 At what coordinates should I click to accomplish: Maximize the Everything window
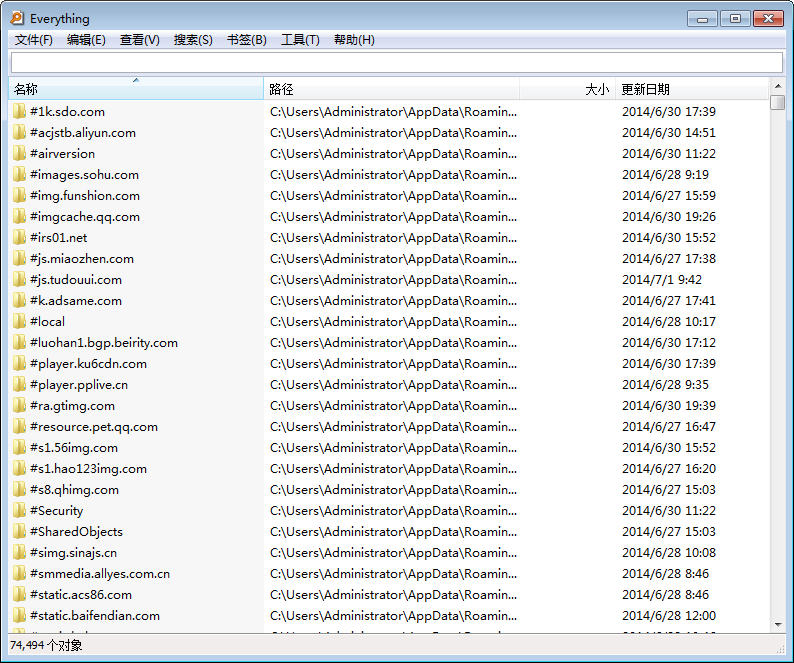(x=735, y=19)
